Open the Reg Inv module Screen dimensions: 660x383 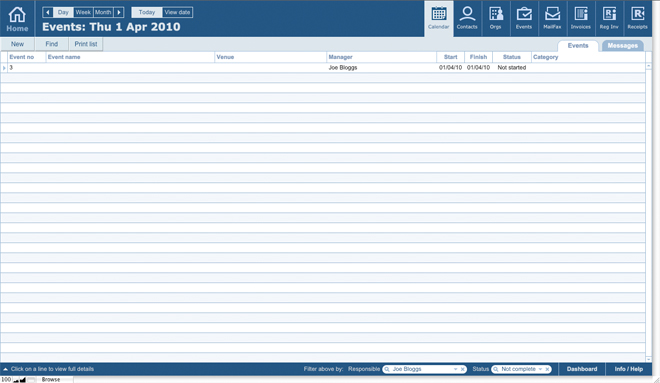click(609, 19)
